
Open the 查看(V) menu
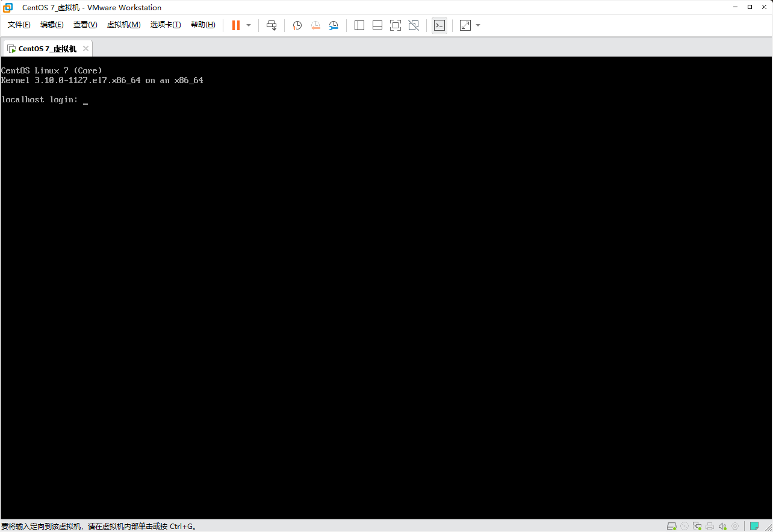(x=85, y=25)
